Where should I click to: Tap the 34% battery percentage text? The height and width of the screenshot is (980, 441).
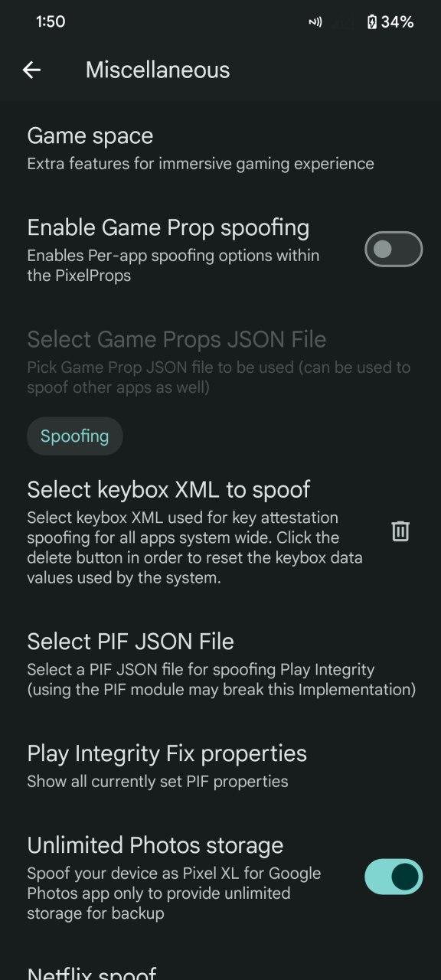[397, 22]
